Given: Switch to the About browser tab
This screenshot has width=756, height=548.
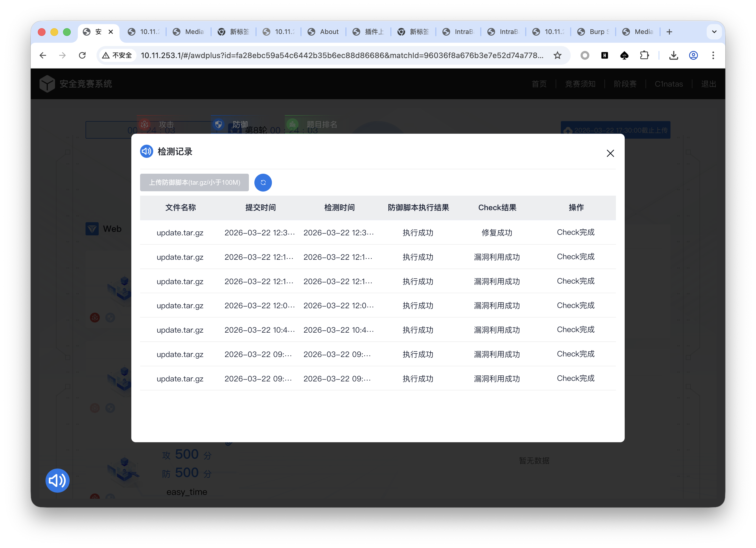Looking at the screenshot, I should (323, 32).
